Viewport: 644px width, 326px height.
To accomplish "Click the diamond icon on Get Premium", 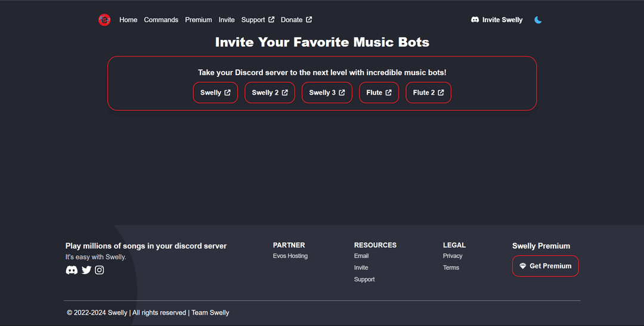I will [522, 266].
